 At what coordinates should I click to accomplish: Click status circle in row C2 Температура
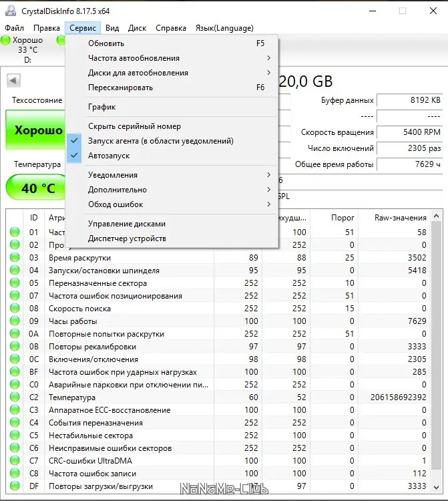pyautogui.click(x=15, y=397)
